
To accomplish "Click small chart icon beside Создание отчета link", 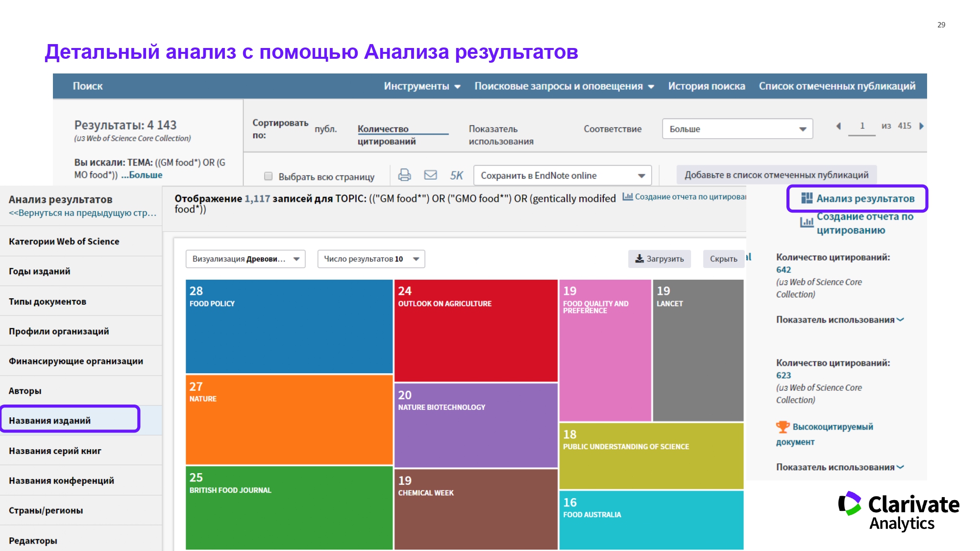I will click(628, 196).
